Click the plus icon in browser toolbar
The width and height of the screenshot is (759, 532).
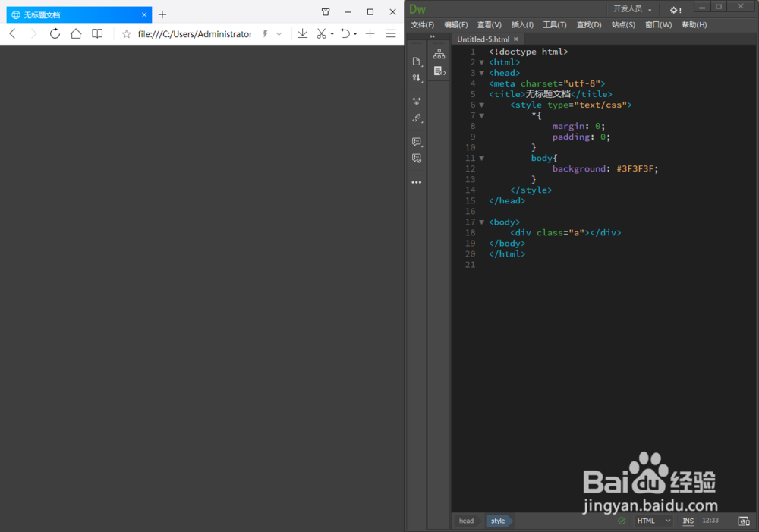point(370,33)
